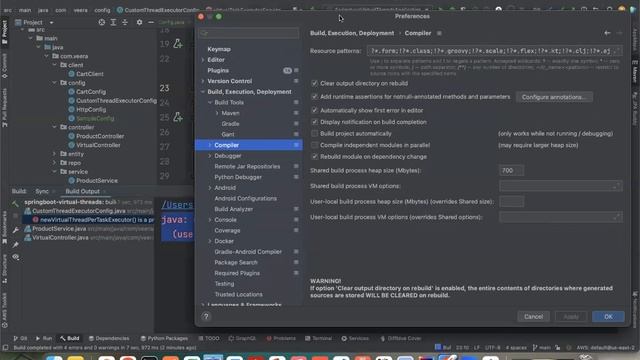Click the help question mark button in Preferences
This screenshot has height=360, width=640.
click(x=206, y=316)
